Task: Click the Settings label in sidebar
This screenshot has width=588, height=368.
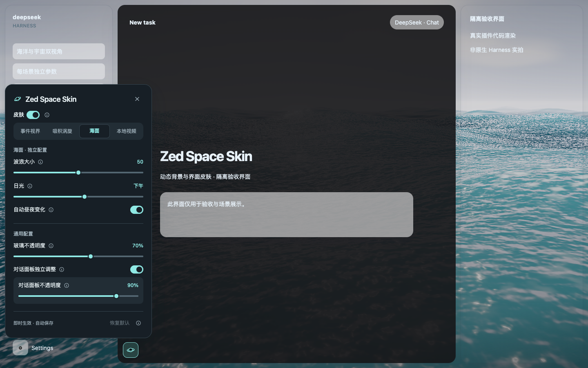Action: click(x=42, y=348)
